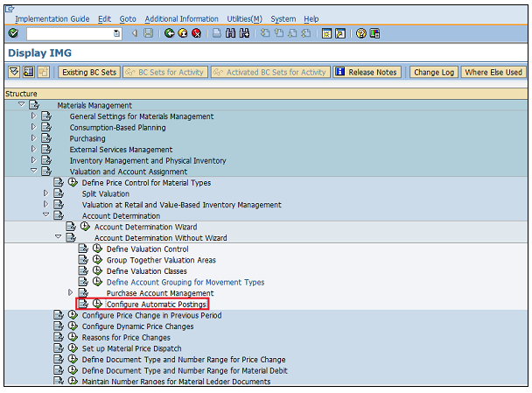Open documentation icon for Define Valuation Classes
The height and width of the screenshot is (393, 532).
[83, 271]
